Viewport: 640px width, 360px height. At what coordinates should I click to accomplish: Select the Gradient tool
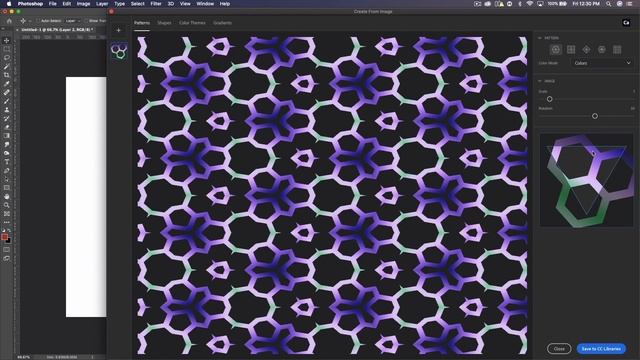[x=7, y=136]
